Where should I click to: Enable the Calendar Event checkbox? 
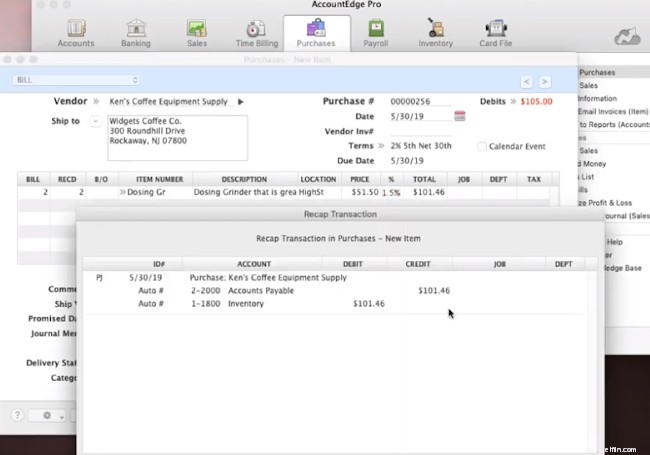[482, 146]
